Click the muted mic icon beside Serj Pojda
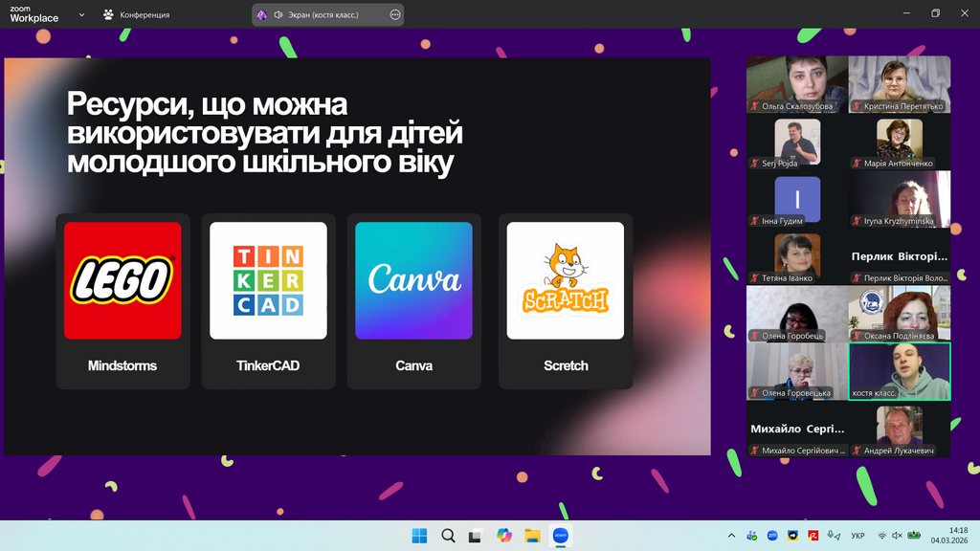980x551 pixels. point(755,164)
